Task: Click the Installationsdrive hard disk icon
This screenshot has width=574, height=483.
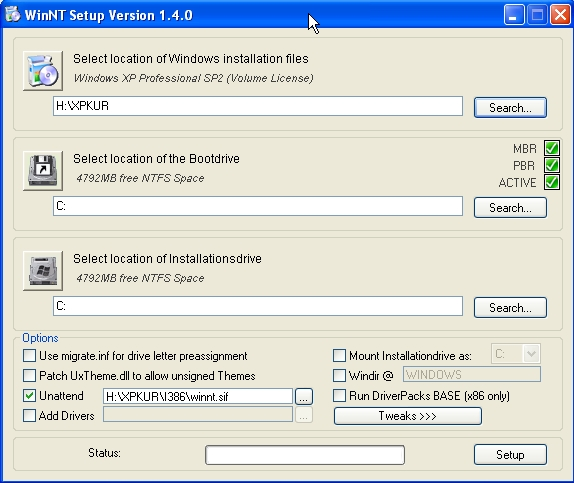Action: click(x=43, y=271)
